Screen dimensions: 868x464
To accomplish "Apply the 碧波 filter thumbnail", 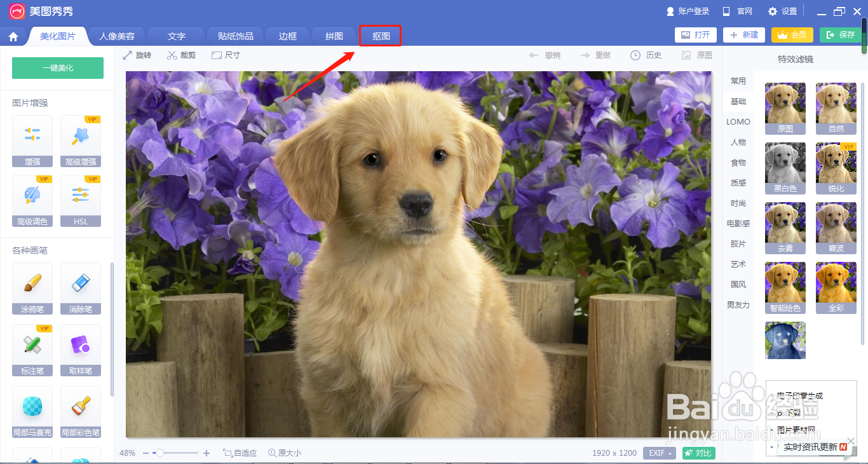I will [x=836, y=228].
